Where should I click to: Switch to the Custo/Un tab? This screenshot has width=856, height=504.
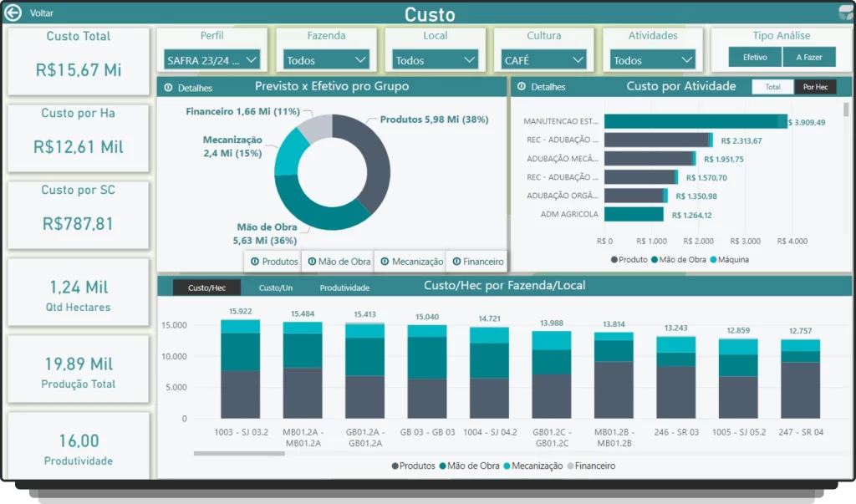tap(275, 288)
